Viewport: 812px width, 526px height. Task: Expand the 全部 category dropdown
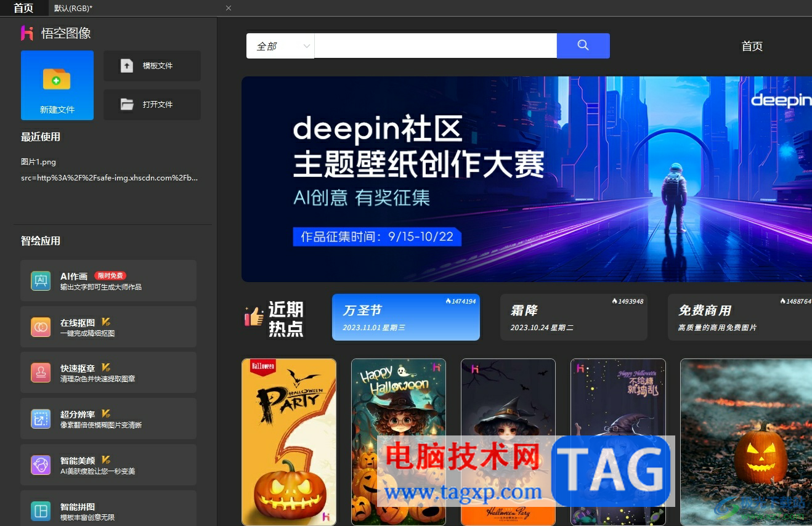coord(280,46)
